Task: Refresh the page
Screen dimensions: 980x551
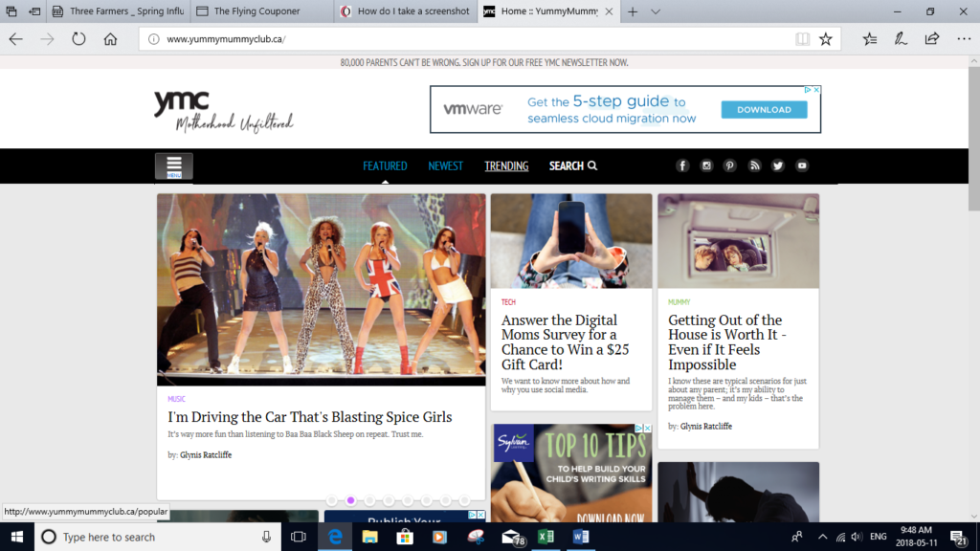Action: click(78, 38)
